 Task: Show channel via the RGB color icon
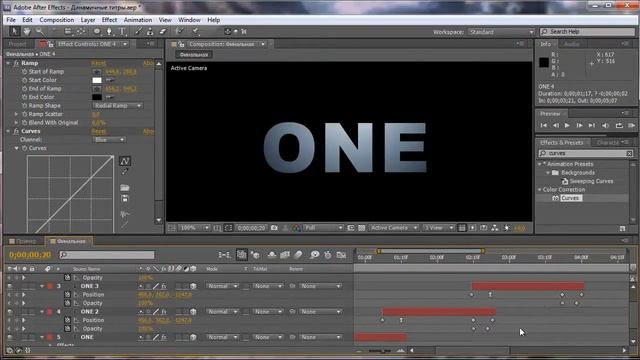coord(296,228)
